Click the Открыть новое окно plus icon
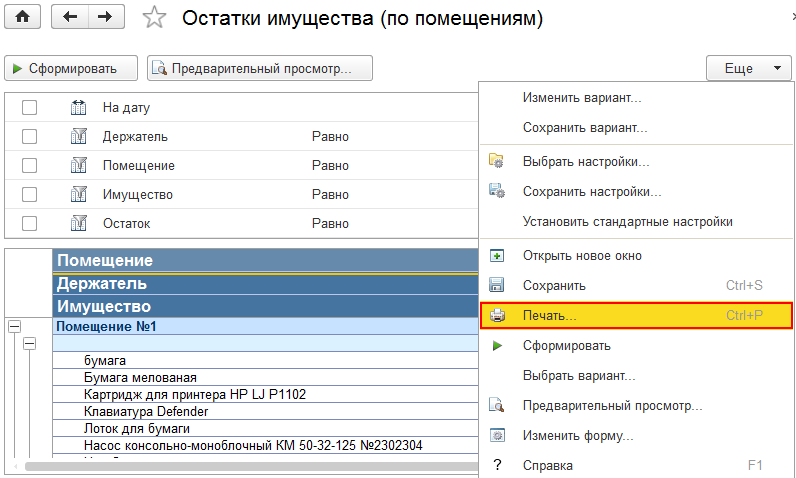This screenshot has height=478, width=796. point(496,255)
